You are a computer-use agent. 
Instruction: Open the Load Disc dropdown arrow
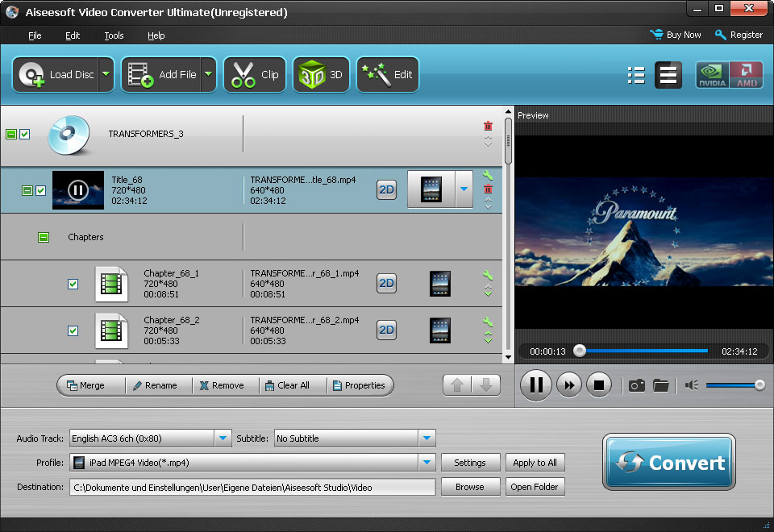pos(106,74)
